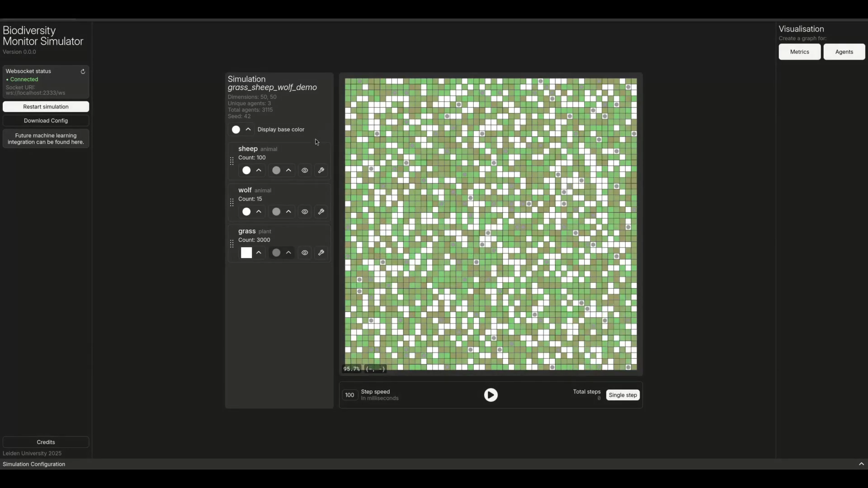
Task: Click the Display base color label
Action: [281, 130]
